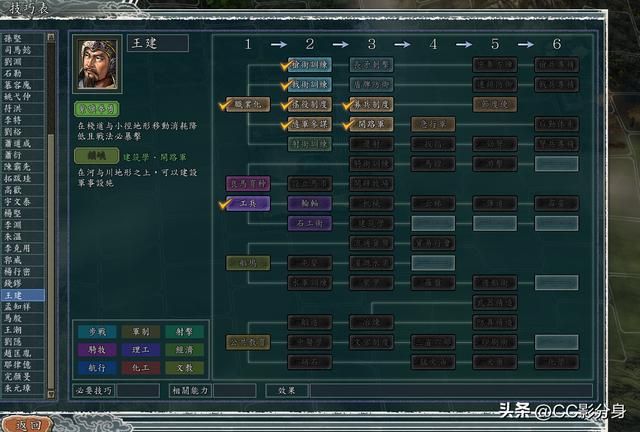The width and height of the screenshot is (640, 432).
Task: Click the 輪軸 skill node
Action: tap(309, 203)
